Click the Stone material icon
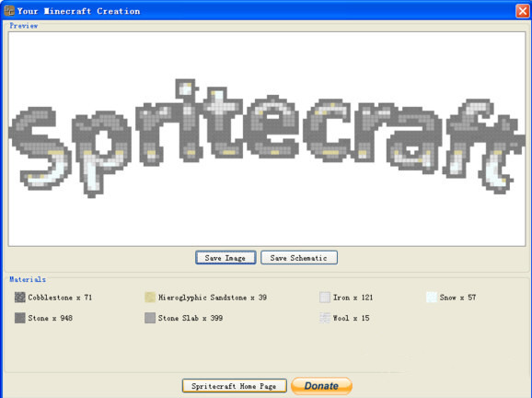Screen dimensions: 532x398 [20, 318]
